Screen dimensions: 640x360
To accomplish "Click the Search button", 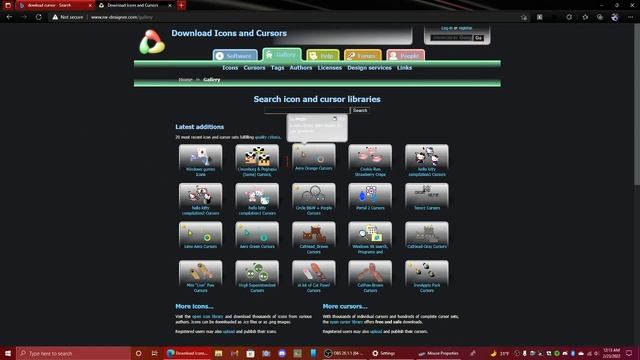I will tap(360, 110).
